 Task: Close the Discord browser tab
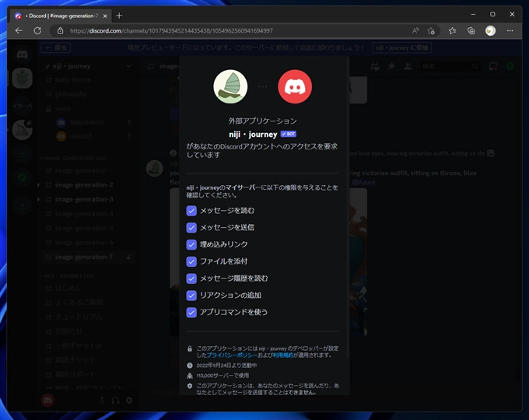(105, 16)
